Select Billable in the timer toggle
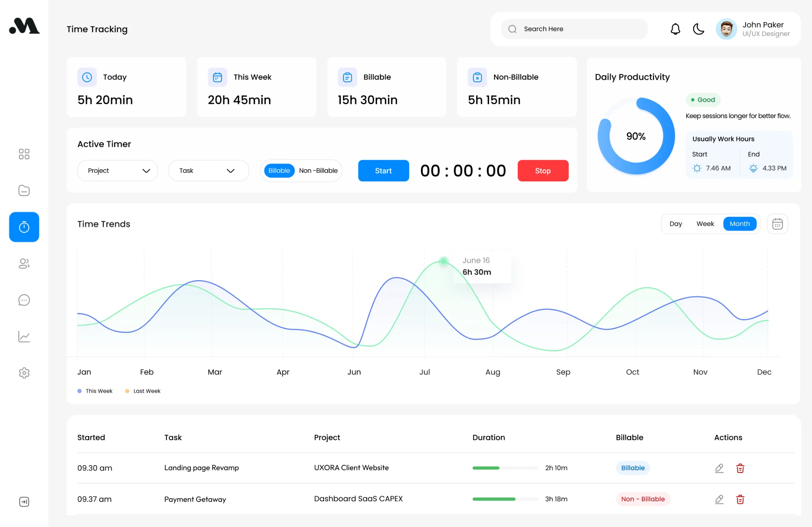Screen dimensions: 812x527 (x=279, y=170)
